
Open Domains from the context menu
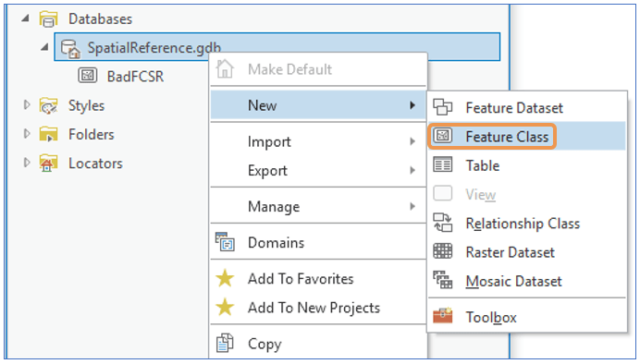click(318, 243)
